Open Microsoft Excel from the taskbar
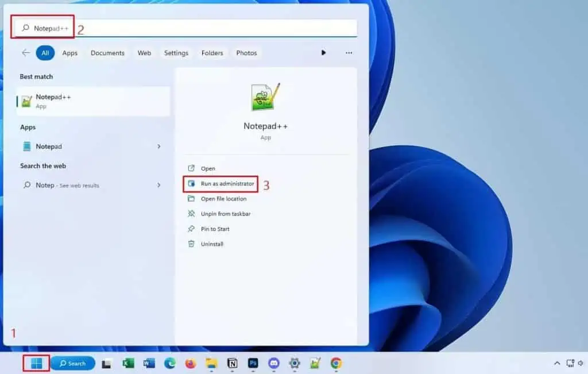 coord(128,363)
